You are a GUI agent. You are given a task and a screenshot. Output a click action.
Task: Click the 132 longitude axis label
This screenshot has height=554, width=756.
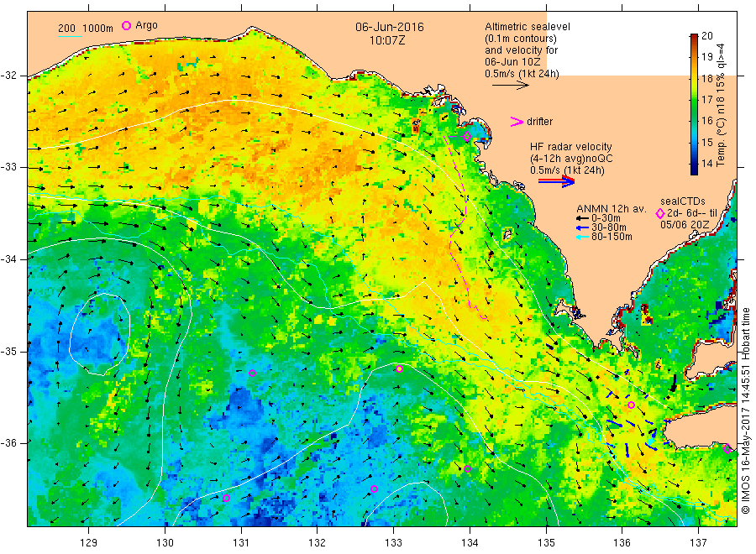point(318,543)
